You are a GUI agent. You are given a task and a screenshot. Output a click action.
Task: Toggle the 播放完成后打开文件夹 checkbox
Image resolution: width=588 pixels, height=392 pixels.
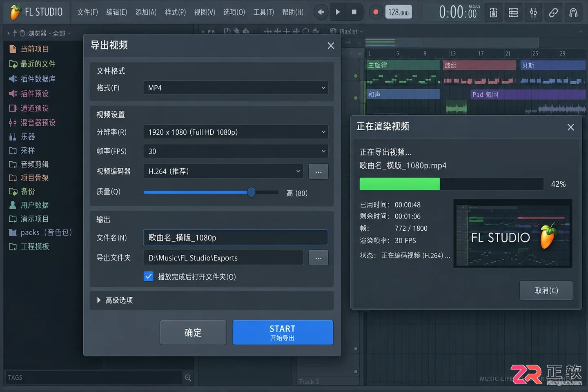tap(149, 276)
